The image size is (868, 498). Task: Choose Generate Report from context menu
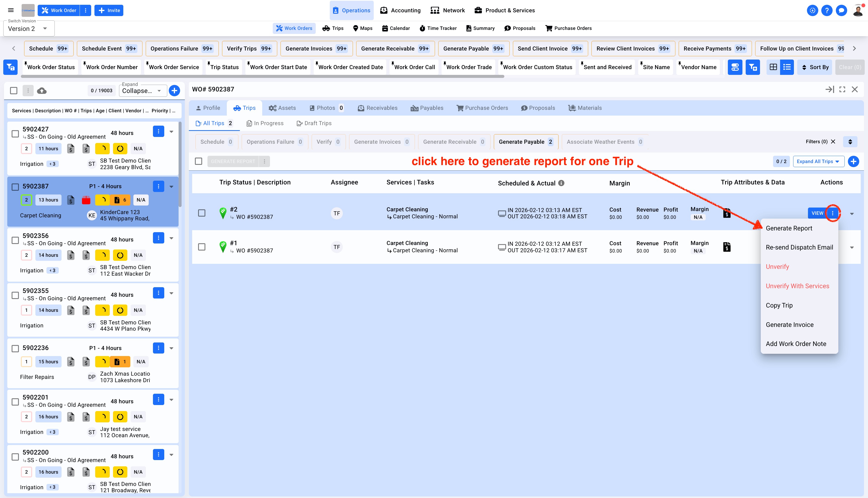(789, 228)
